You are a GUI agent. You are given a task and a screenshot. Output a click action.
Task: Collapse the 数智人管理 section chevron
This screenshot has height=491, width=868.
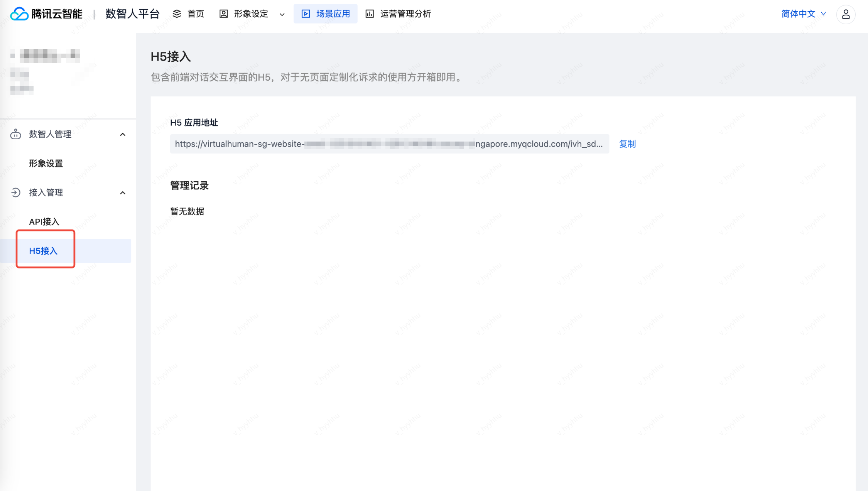point(123,134)
